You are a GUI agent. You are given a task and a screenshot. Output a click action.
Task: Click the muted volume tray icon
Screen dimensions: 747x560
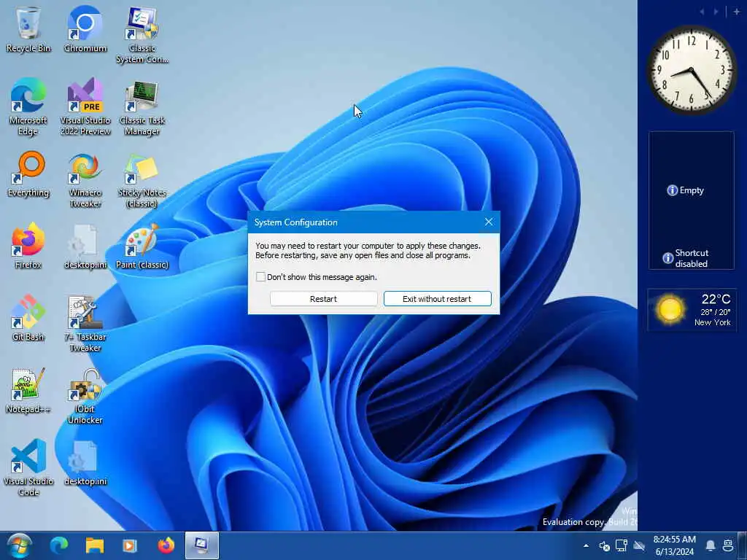604,545
